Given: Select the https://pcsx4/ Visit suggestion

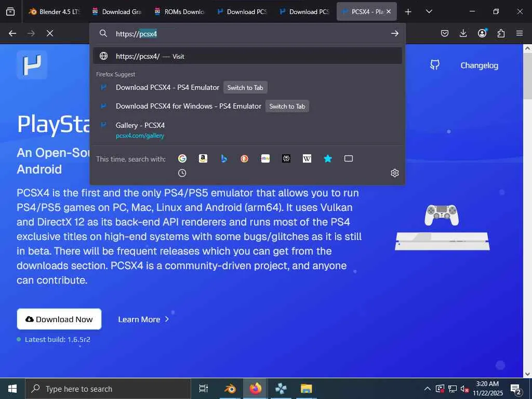Looking at the screenshot, I should 247,56.
